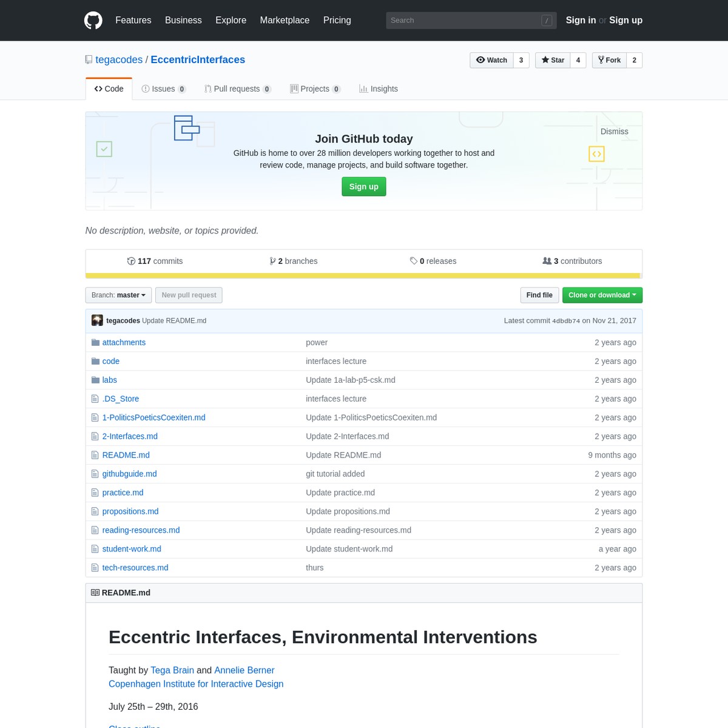The image size is (728, 728).
Task: Click the Sign in link
Action: [x=581, y=20]
